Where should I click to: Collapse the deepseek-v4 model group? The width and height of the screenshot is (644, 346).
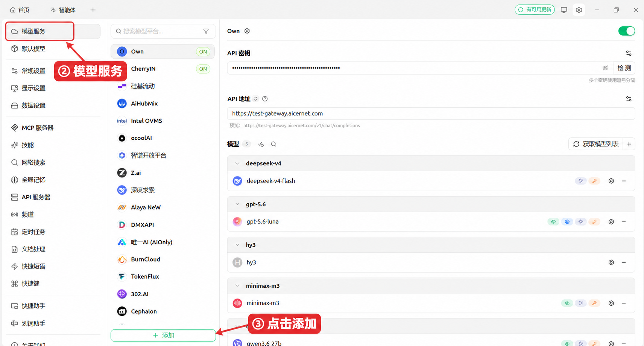237,163
